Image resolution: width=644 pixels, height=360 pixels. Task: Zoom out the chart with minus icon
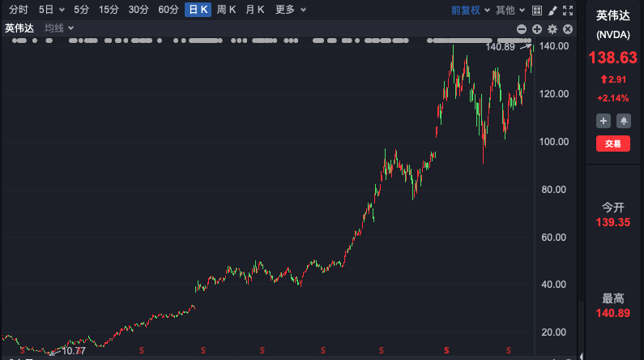tap(522, 29)
